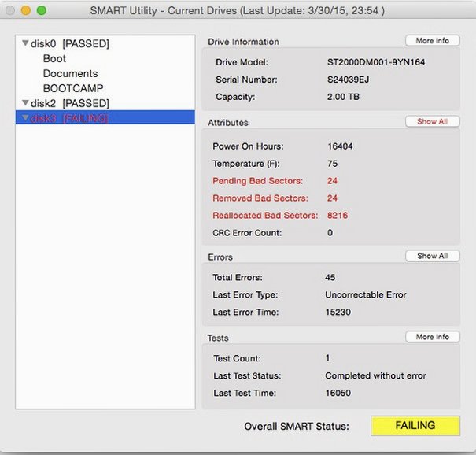Collapse the disk3 FAILING disclosure triangle
Image resolution: width=476 pixels, height=455 pixels.
click(x=25, y=117)
